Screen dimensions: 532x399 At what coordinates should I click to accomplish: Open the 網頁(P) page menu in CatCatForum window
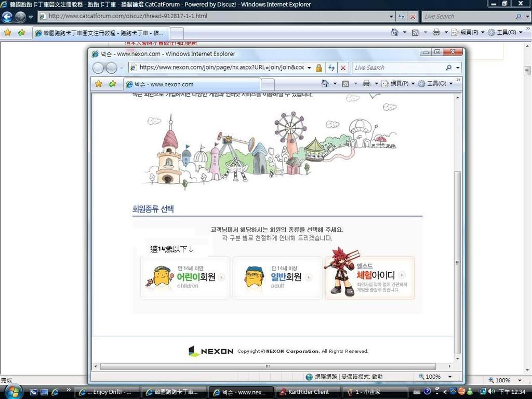465,32
